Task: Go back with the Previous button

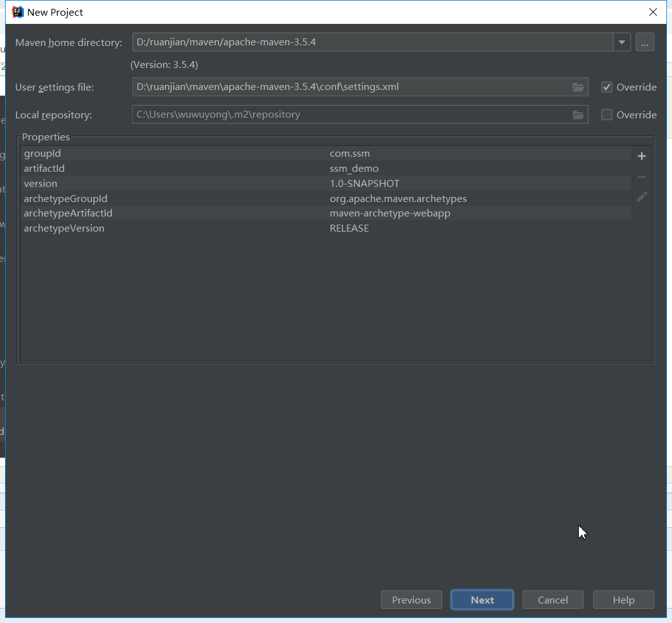Action: tap(412, 600)
